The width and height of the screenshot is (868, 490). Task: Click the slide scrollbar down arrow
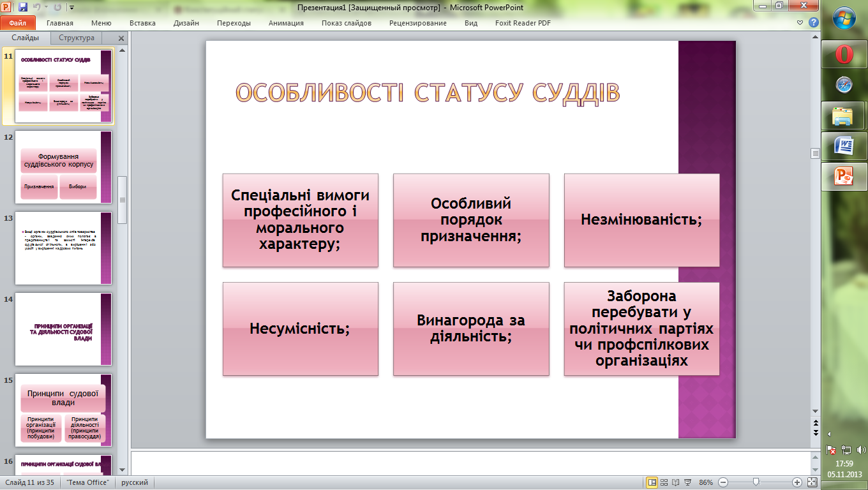click(x=814, y=412)
